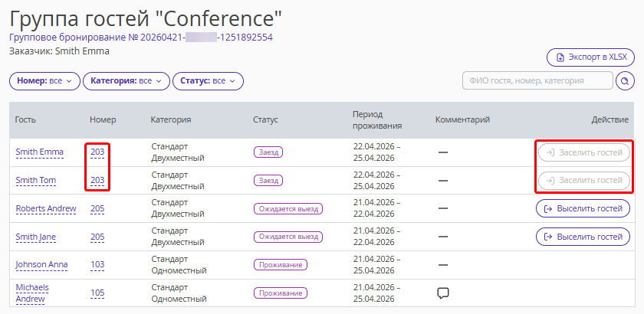This screenshot has width=644, height=314.
Task: Open room 105 link
Action: pos(97,293)
